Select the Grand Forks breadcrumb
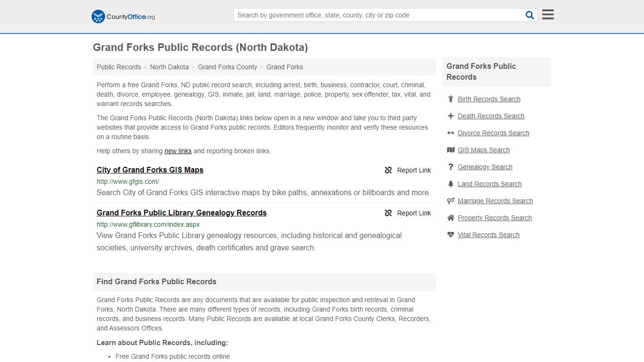Viewport: 644px width, 362px height. [285, 67]
